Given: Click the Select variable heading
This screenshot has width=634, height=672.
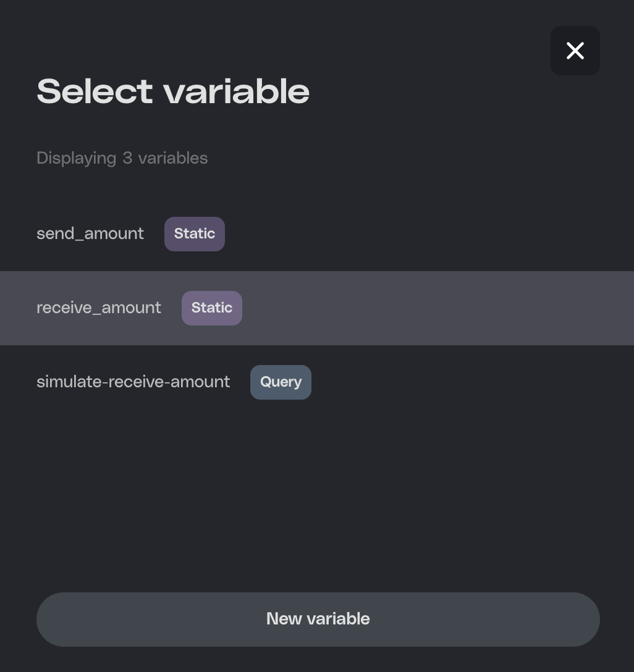Looking at the screenshot, I should point(173,91).
